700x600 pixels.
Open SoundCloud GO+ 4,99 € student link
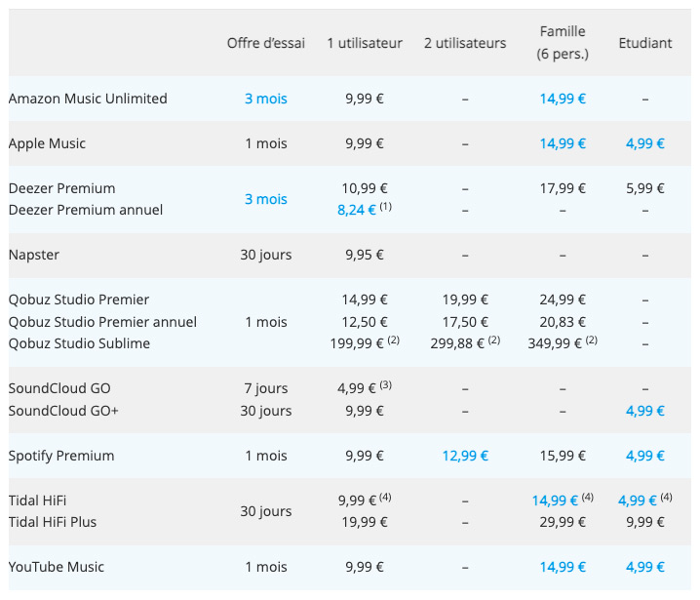click(x=645, y=411)
